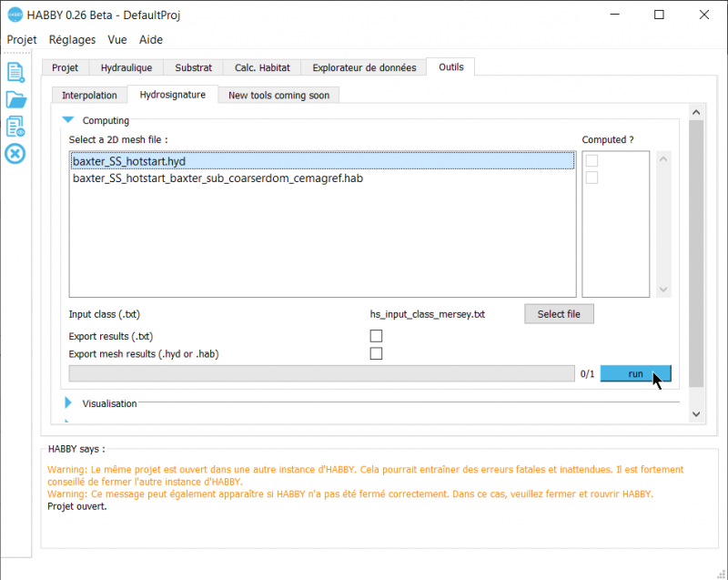728x580 pixels.
Task: Click the close project X icon
Action: coord(15,154)
